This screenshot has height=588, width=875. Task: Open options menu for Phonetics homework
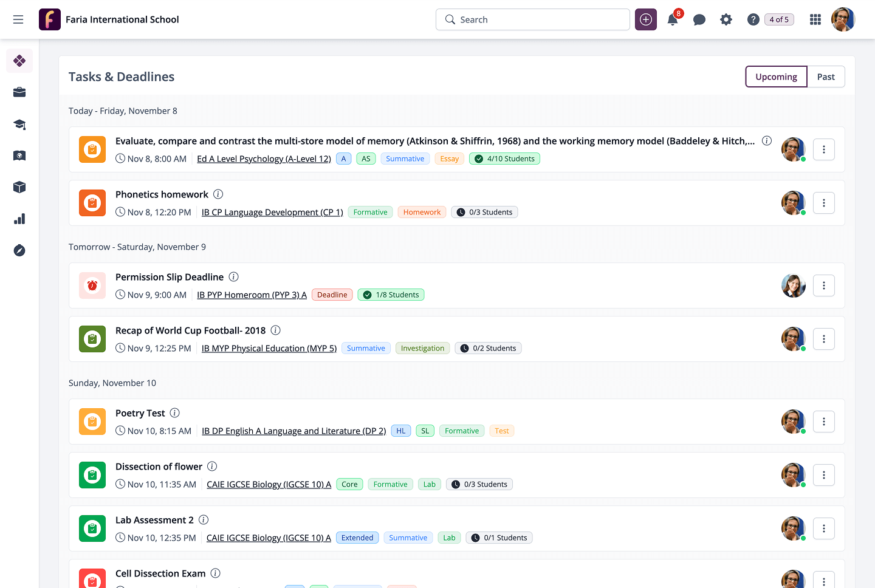tap(824, 203)
